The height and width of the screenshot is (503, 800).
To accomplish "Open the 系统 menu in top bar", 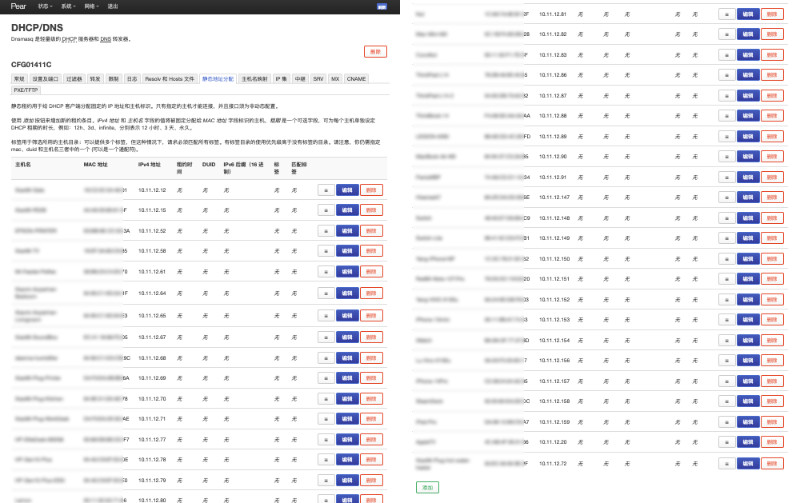I will pos(68,6).
